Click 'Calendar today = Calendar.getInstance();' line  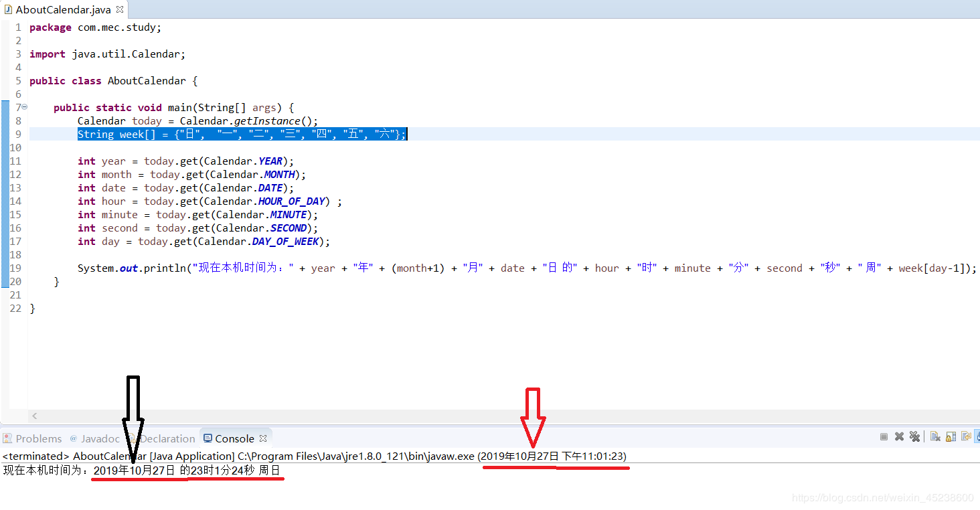[197, 121]
